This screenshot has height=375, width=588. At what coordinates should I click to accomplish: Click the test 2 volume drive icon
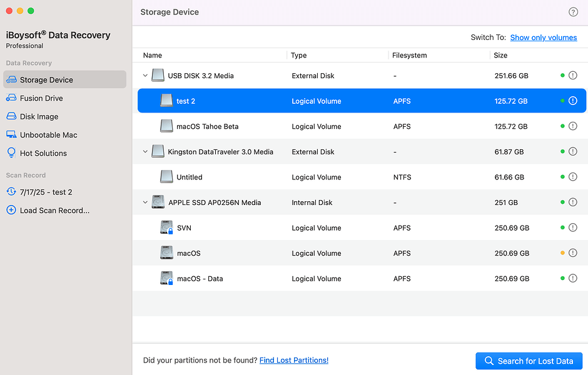[166, 101]
